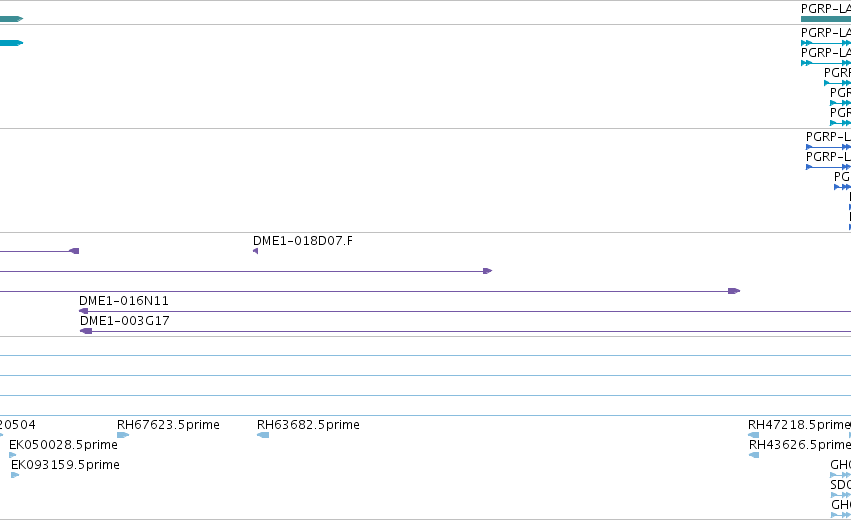The height and width of the screenshot is (520, 851).
Task: Open the EK093159.5prime EST label
Action: [x=65, y=465]
